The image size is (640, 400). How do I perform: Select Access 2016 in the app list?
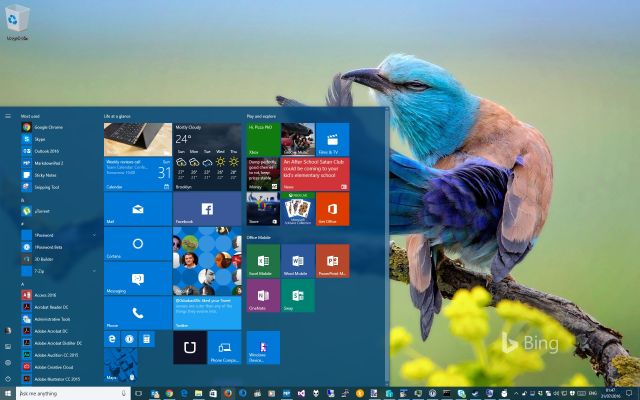(46, 296)
